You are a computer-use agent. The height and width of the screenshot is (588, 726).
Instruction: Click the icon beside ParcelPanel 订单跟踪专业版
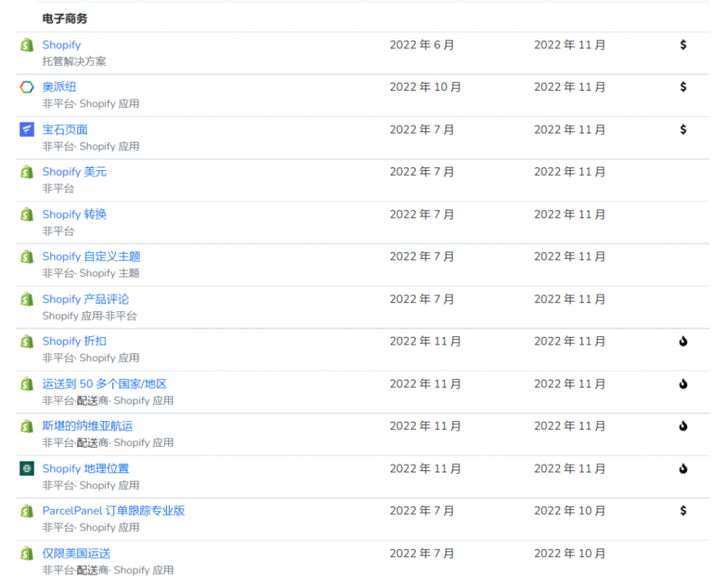click(x=27, y=511)
